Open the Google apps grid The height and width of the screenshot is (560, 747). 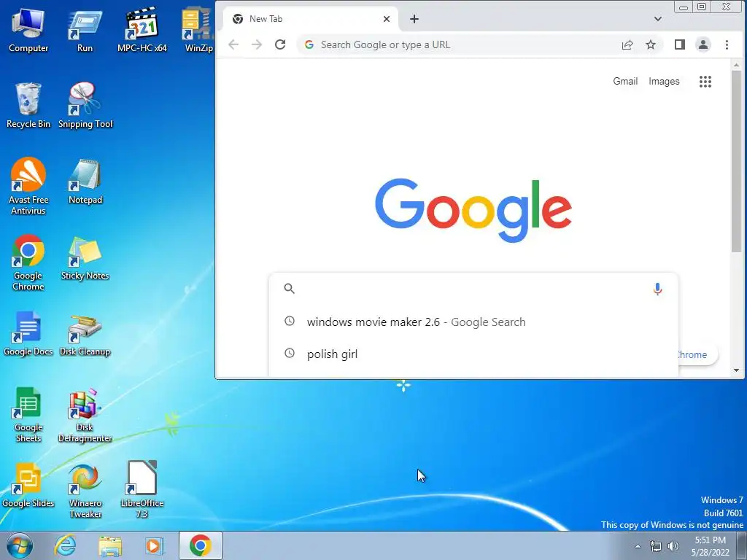[705, 82]
